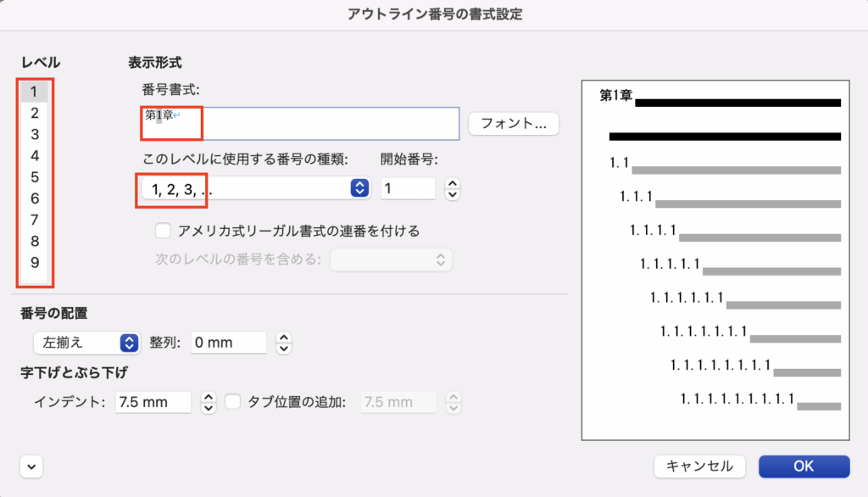The height and width of the screenshot is (497, 868).
Task: Click the インデント stepper arrows
Action: 209,402
